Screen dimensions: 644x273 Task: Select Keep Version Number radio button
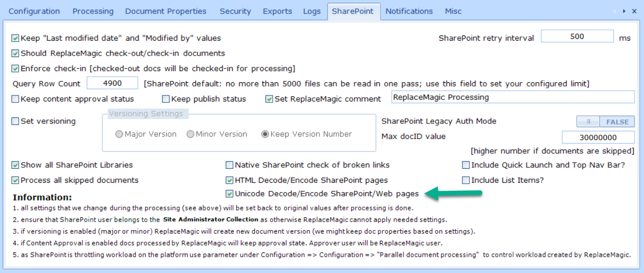[265, 134]
